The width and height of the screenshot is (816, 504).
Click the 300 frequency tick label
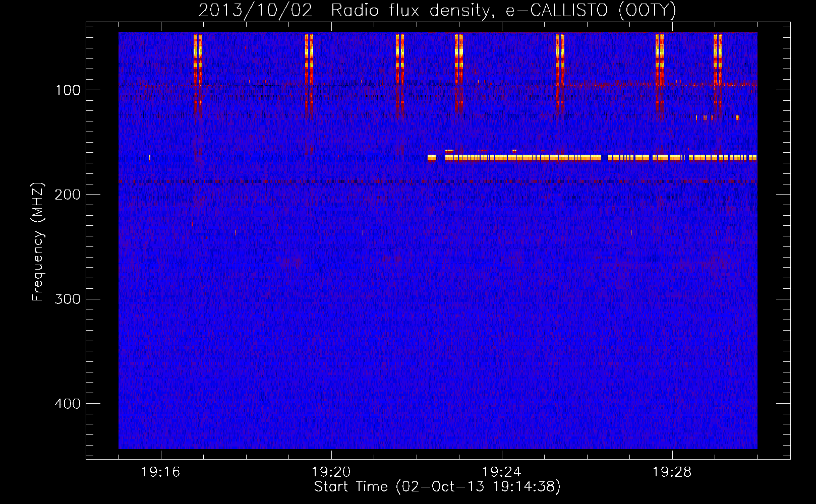pyautogui.click(x=68, y=299)
